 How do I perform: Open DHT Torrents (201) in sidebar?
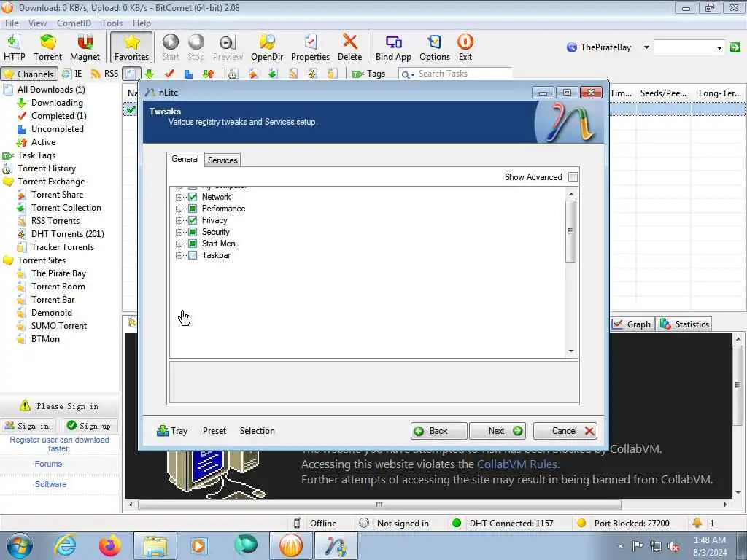67,234
